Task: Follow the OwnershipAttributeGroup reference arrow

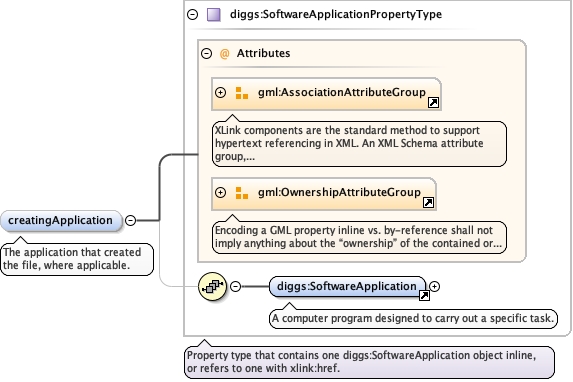Action: 428,203
